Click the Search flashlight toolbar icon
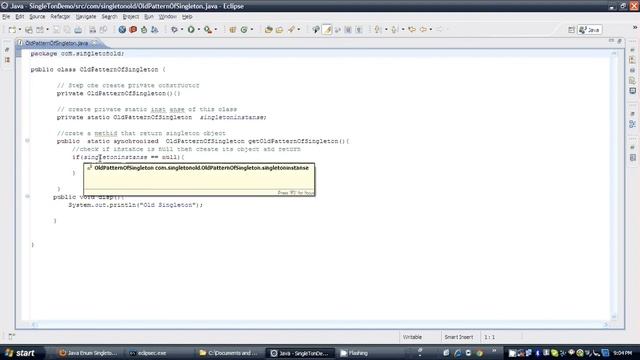The width and height of the screenshot is (640, 360). (291, 30)
